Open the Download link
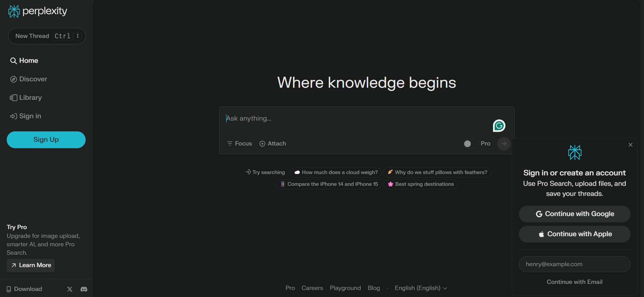This screenshot has width=644, height=297. point(24,289)
